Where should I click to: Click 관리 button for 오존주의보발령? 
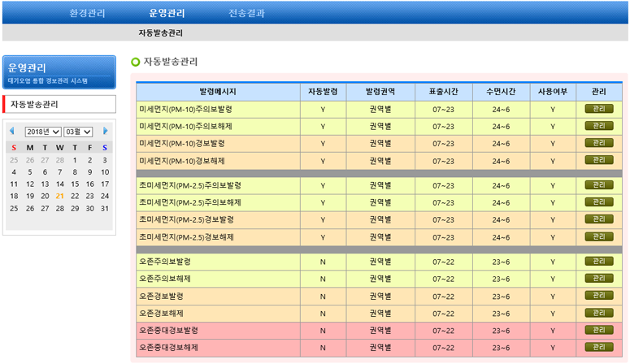pos(598,262)
